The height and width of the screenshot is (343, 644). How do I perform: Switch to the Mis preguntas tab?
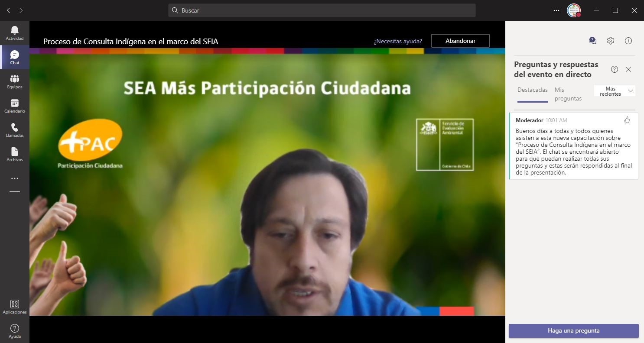click(x=568, y=94)
